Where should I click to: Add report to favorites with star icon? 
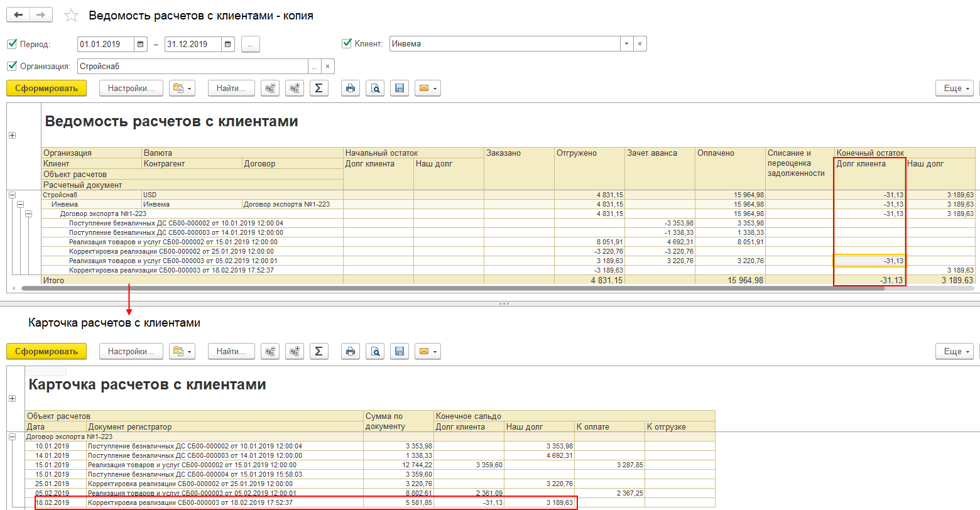click(72, 16)
